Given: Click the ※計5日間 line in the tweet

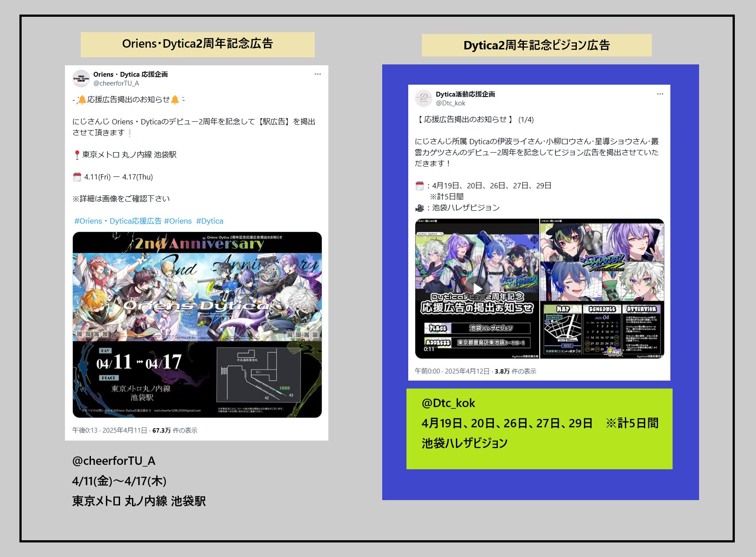Looking at the screenshot, I should coord(447,197).
